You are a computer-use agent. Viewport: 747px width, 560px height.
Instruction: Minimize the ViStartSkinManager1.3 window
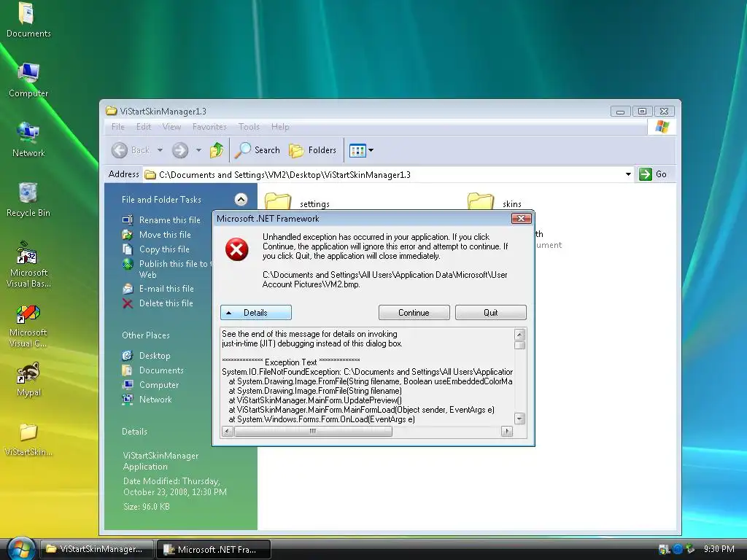(620, 112)
